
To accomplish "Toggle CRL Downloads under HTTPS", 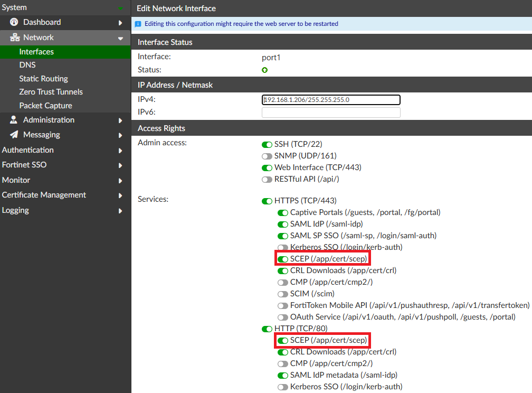I will click(283, 271).
